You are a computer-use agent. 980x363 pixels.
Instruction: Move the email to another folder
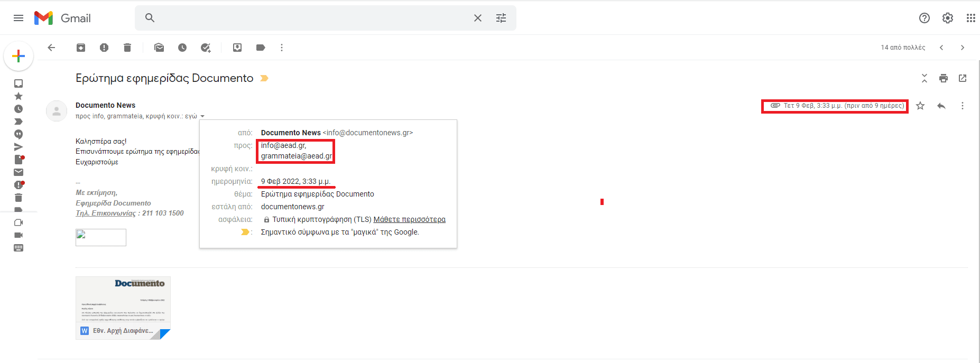[x=237, y=48]
